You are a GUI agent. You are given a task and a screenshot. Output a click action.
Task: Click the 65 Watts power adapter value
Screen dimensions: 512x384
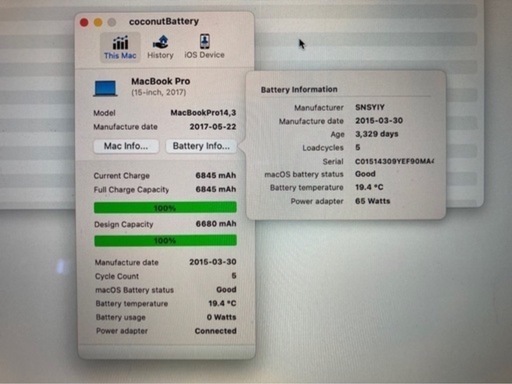373,201
